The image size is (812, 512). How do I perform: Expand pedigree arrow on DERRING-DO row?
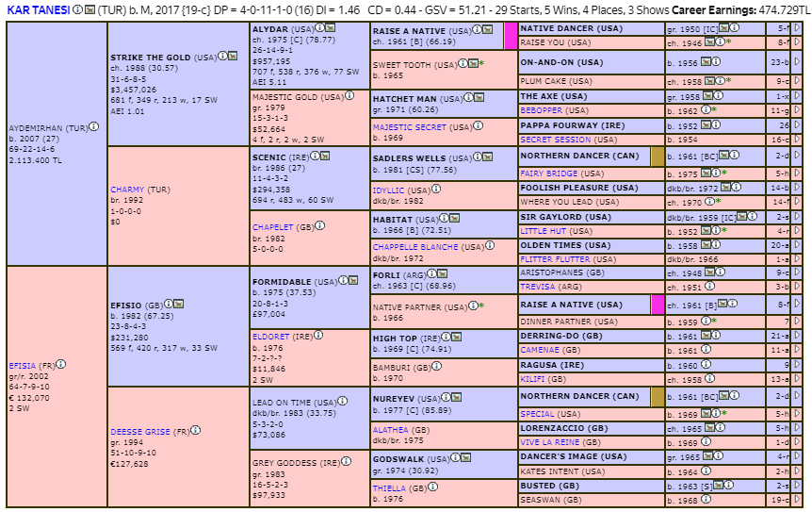tap(797, 336)
